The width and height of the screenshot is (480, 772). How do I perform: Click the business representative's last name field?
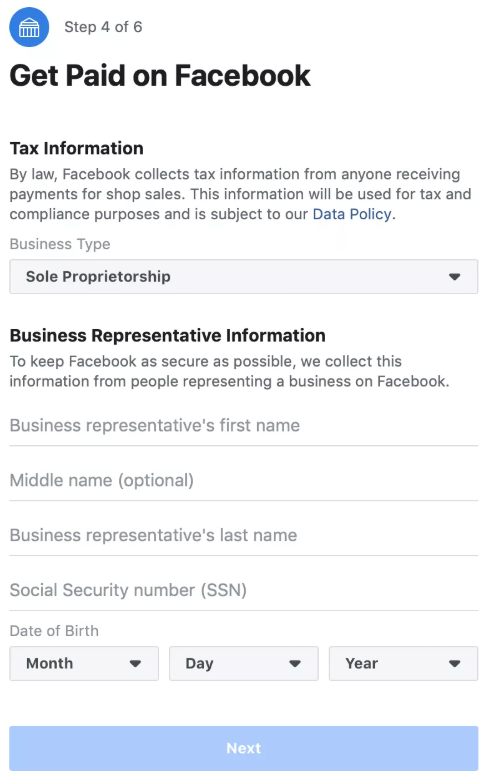click(x=244, y=535)
